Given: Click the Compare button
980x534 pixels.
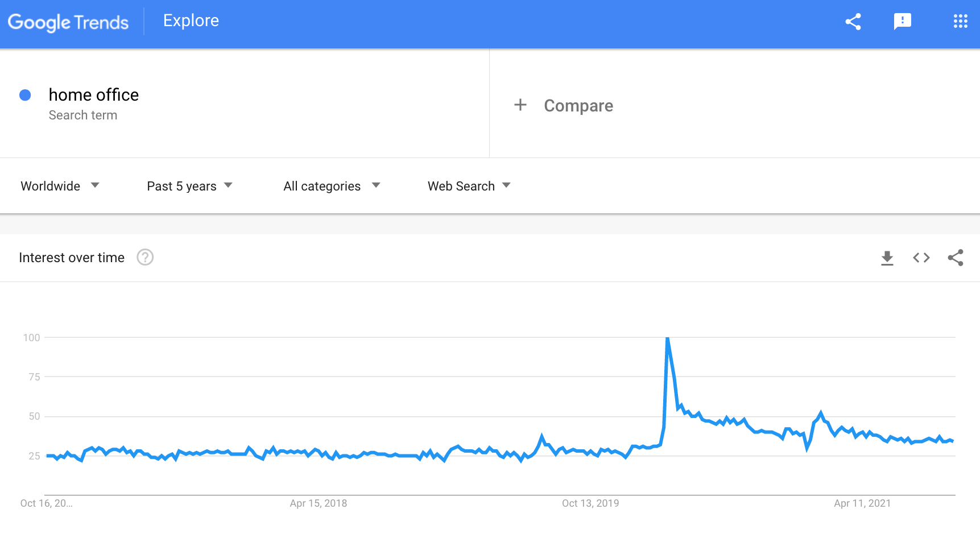Looking at the screenshot, I should [x=578, y=106].
